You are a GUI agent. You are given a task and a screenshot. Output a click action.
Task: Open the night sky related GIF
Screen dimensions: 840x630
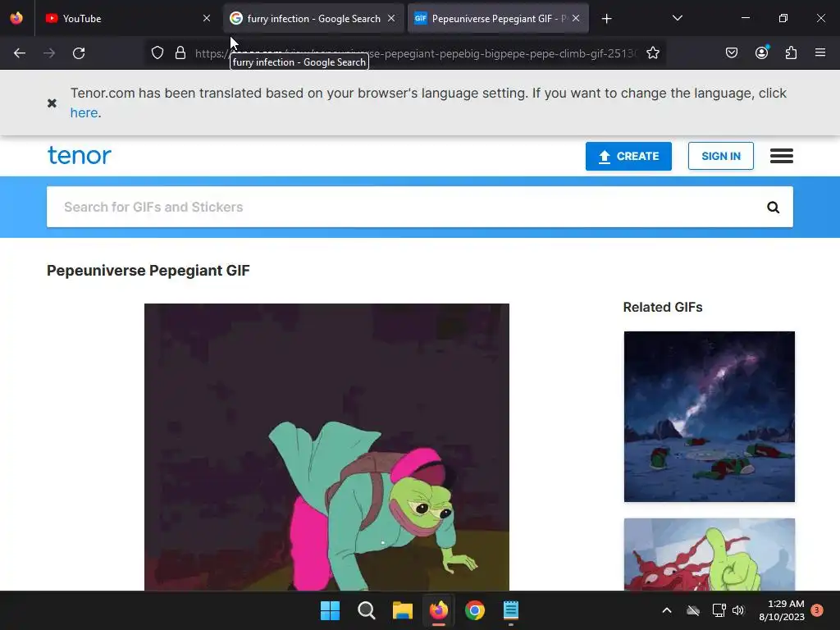710,416
